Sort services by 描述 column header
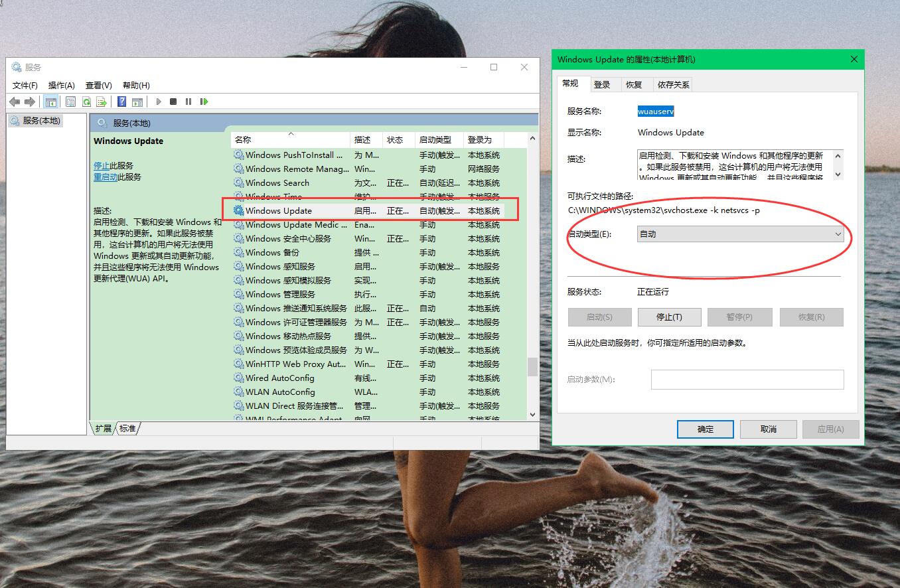The width and height of the screenshot is (900, 588). pos(366,139)
